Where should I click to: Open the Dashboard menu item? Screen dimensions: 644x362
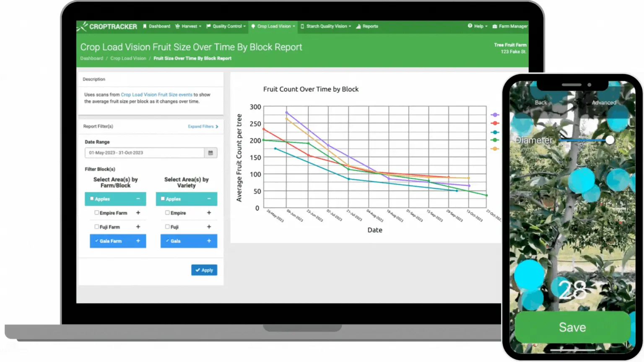pyautogui.click(x=156, y=26)
